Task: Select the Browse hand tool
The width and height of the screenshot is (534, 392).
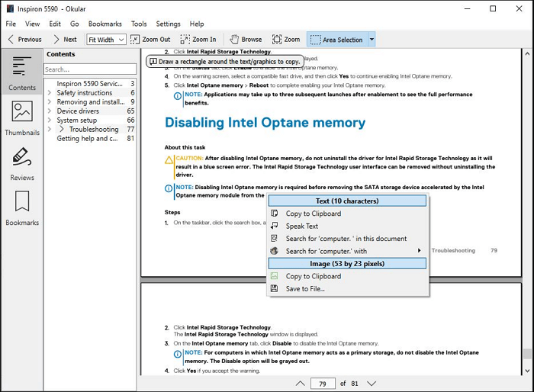Action: click(x=246, y=39)
